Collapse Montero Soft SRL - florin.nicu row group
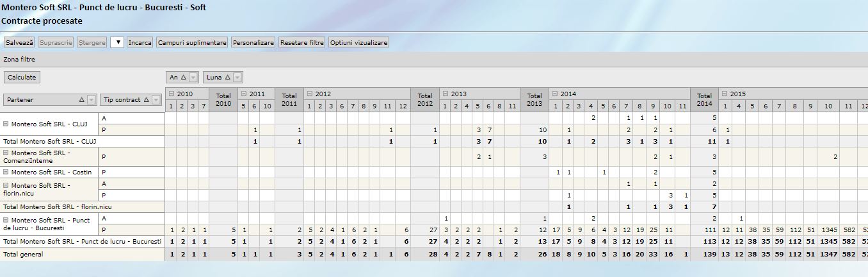This screenshot has height=277, width=868. click(x=6, y=185)
